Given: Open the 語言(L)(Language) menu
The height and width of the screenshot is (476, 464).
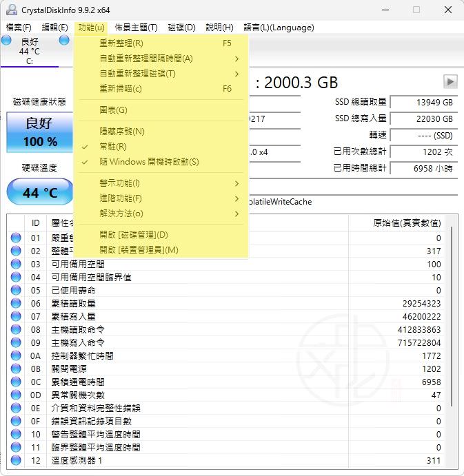Looking at the screenshot, I should (279, 28).
